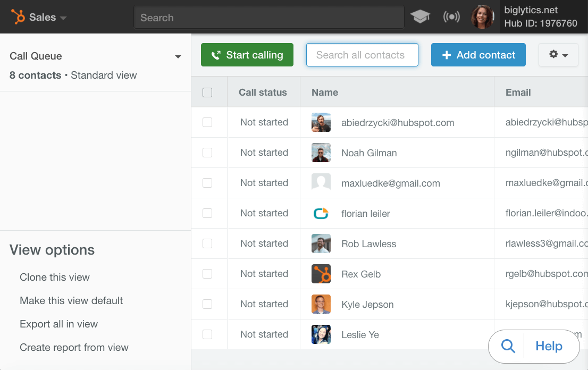Select Export all in view
The width and height of the screenshot is (588, 370).
tap(58, 324)
